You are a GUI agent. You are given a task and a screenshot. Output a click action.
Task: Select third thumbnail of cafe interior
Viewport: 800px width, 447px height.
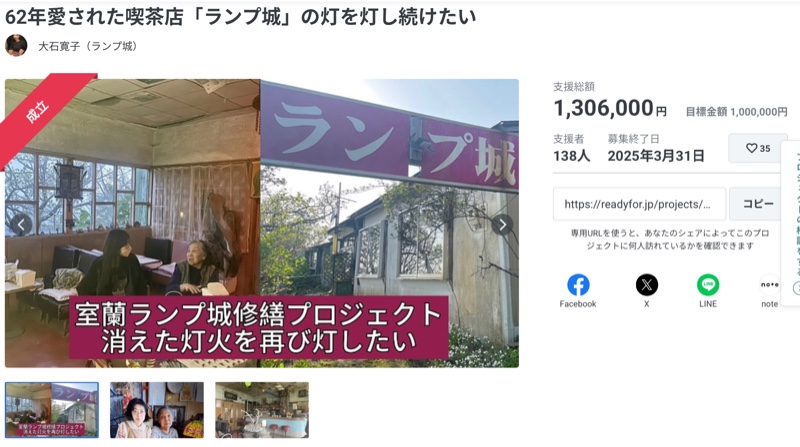[x=262, y=410]
